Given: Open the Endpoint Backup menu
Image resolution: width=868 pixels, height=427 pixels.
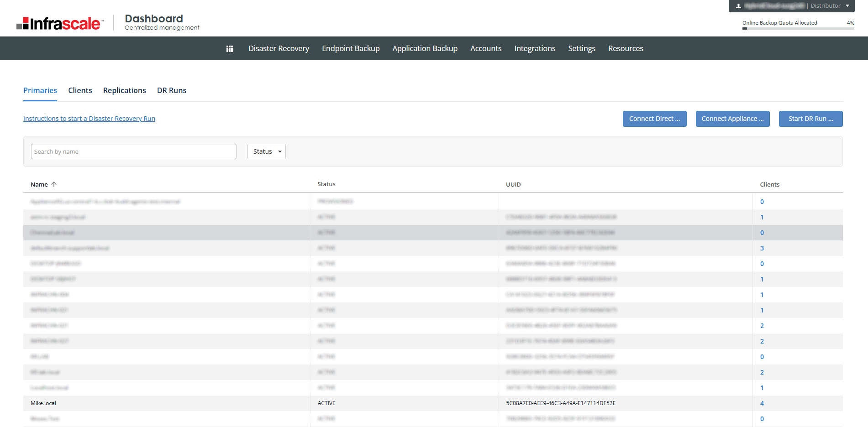Looking at the screenshot, I should [351, 49].
